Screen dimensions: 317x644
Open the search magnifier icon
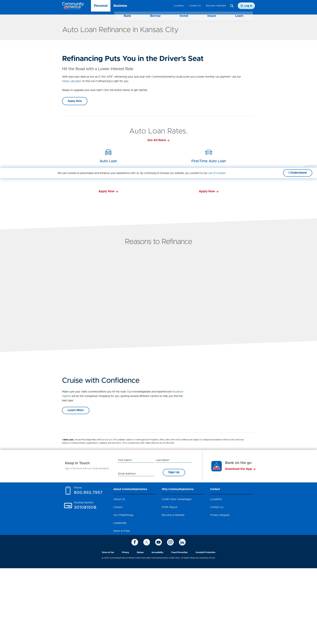click(x=232, y=6)
